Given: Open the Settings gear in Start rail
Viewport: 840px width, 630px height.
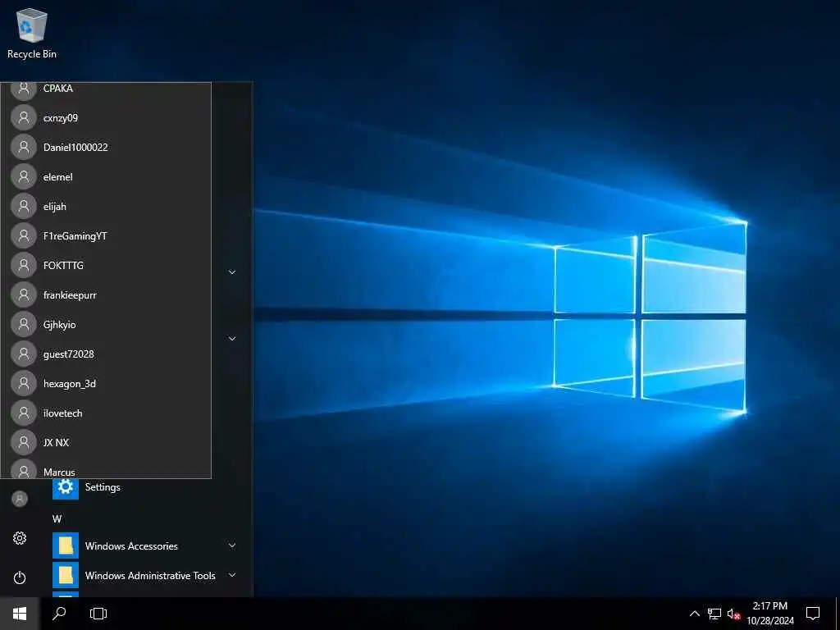Looking at the screenshot, I should pos(20,538).
